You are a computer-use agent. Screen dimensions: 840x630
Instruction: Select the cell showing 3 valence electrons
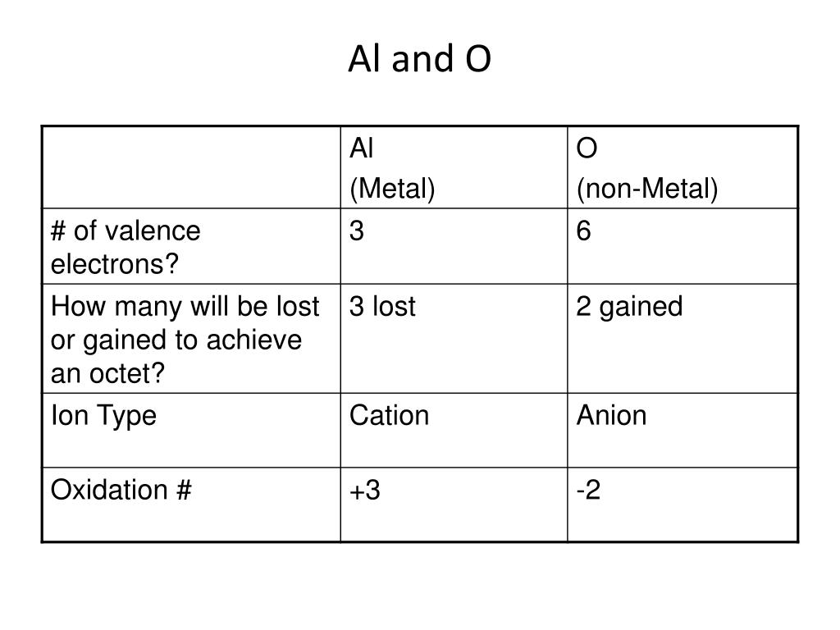click(x=454, y=246)
